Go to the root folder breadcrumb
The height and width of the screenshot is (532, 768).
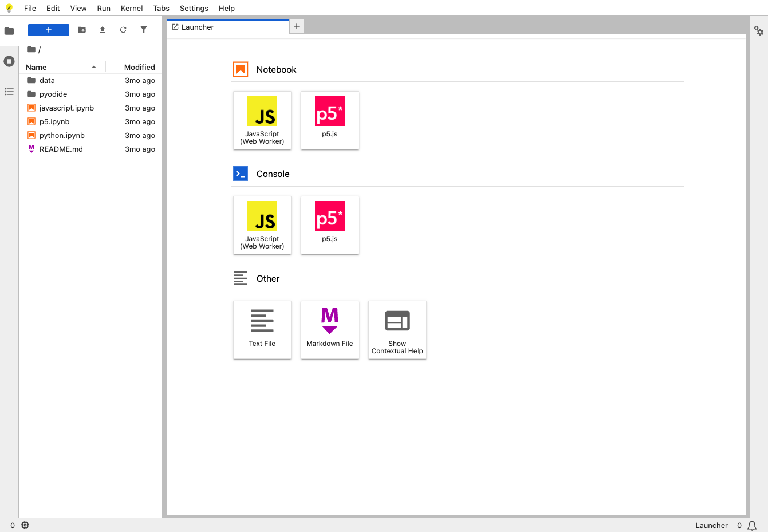(x=31, y=49)
